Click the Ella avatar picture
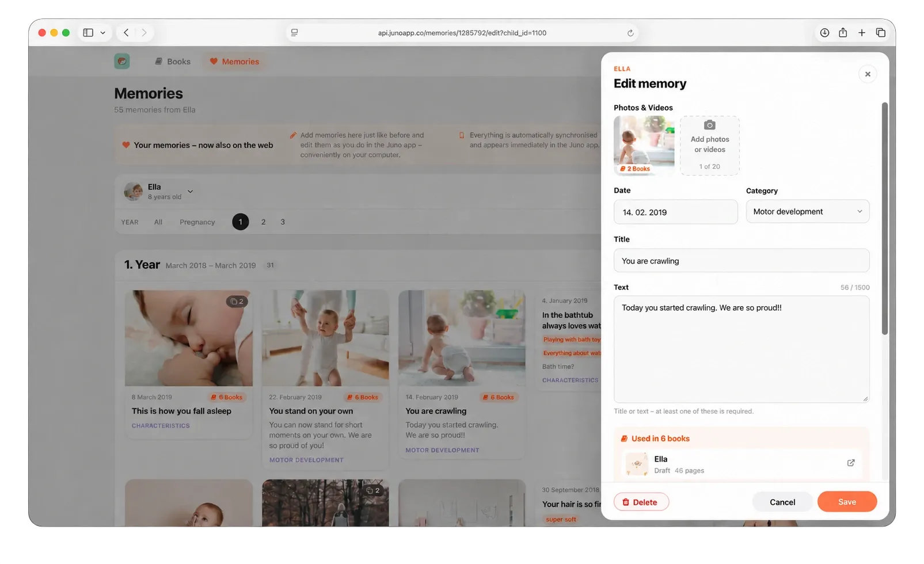924x564 pixels. pyautogui.click(x=134, y=192)
